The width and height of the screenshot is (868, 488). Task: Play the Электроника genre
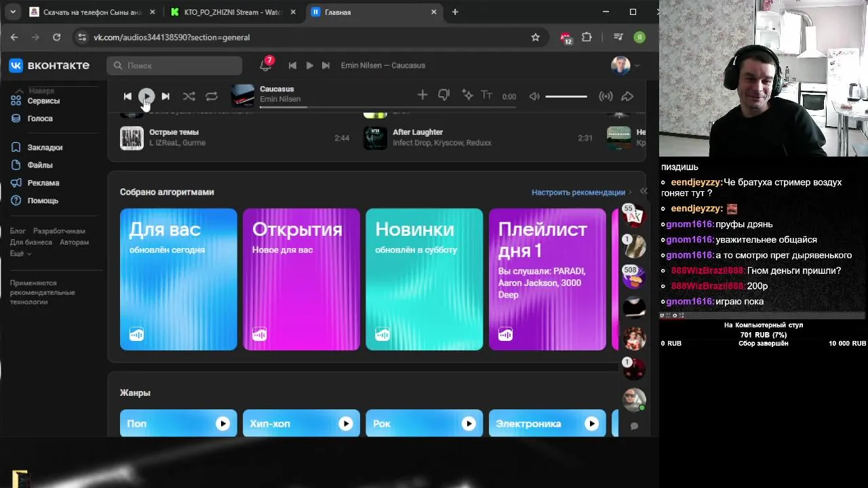[591, 424]
